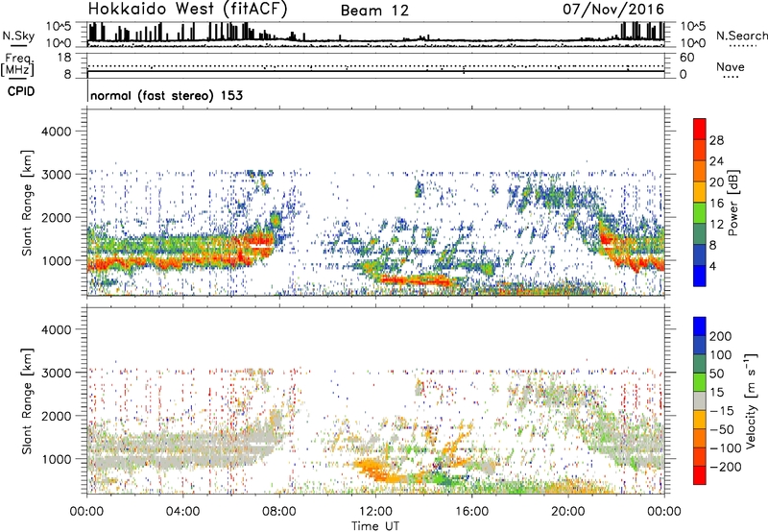Click the power plot 'Slant Range [km]' label
The width and height of the screenshot is (768, 532).
(x=28, y=203)
